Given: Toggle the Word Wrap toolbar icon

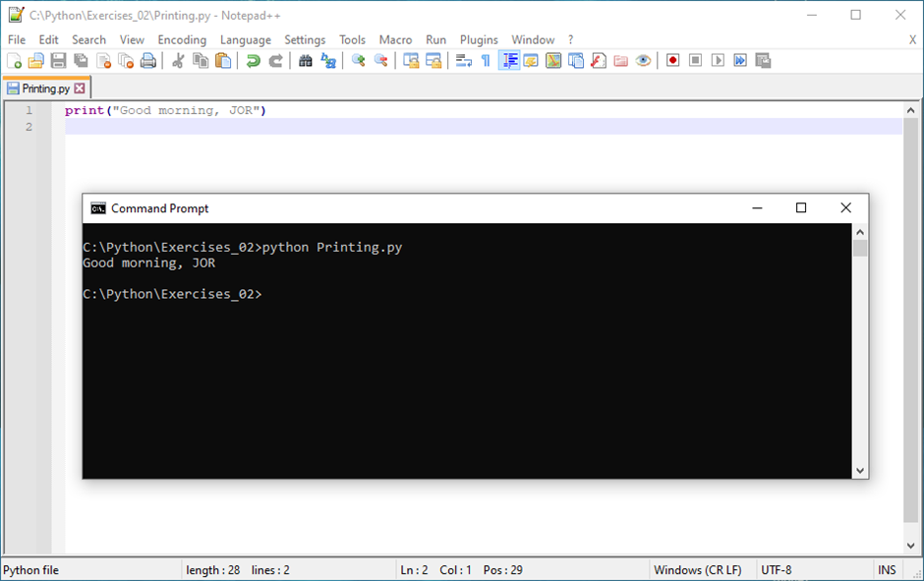Looking at the screenshot, I should 464,61.
